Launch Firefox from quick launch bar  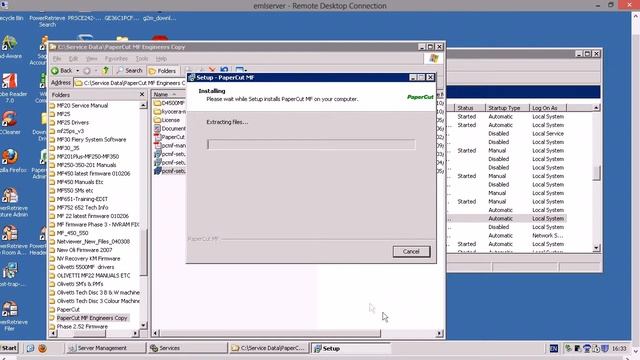pyautogui.click(x=42, y=348)
